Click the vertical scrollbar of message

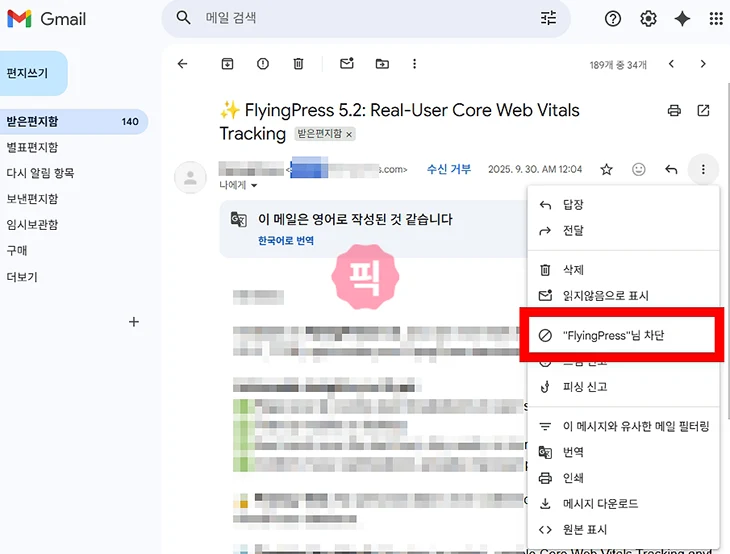727,251
